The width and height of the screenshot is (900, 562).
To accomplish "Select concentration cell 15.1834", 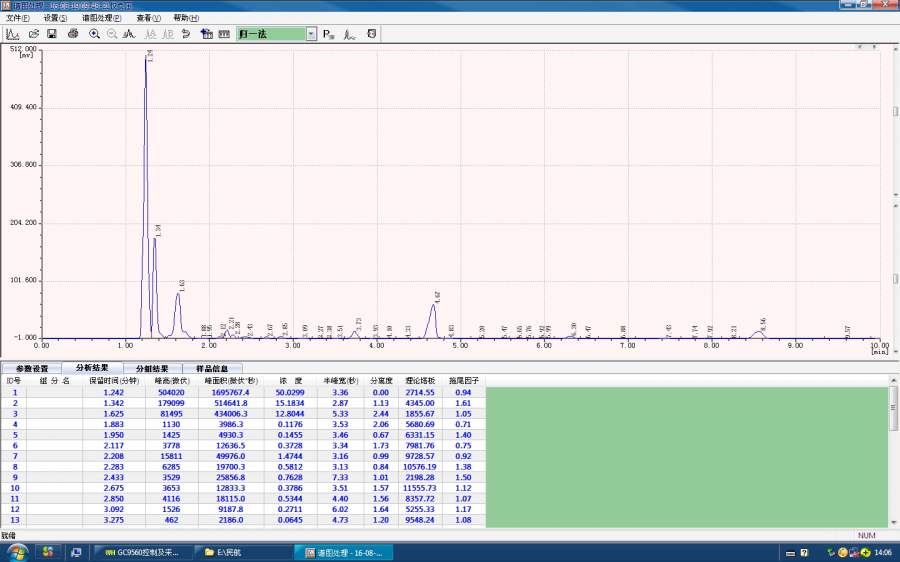I will [x=290, y=403].
